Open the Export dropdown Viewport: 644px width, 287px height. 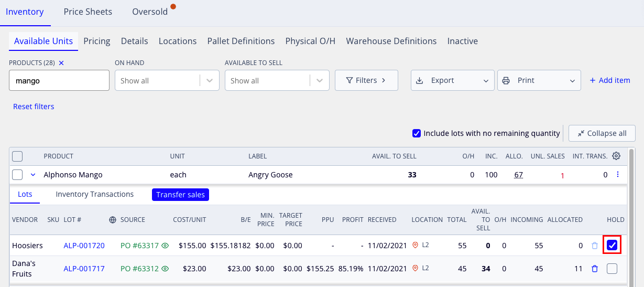point(453,80)
